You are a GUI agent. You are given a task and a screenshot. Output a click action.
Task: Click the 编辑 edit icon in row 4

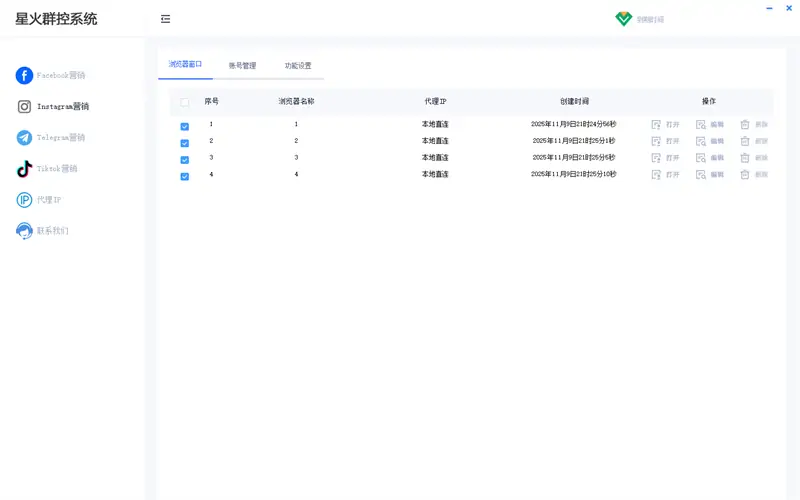[701, 174]
